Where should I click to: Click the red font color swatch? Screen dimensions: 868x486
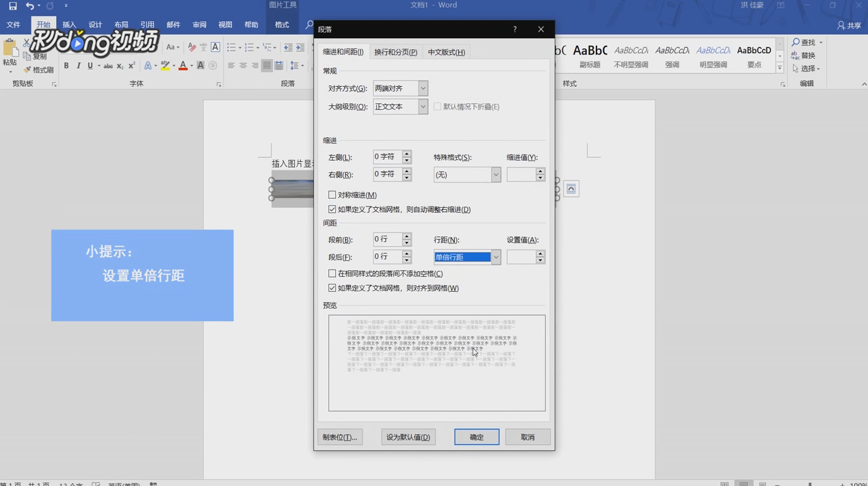183,66
